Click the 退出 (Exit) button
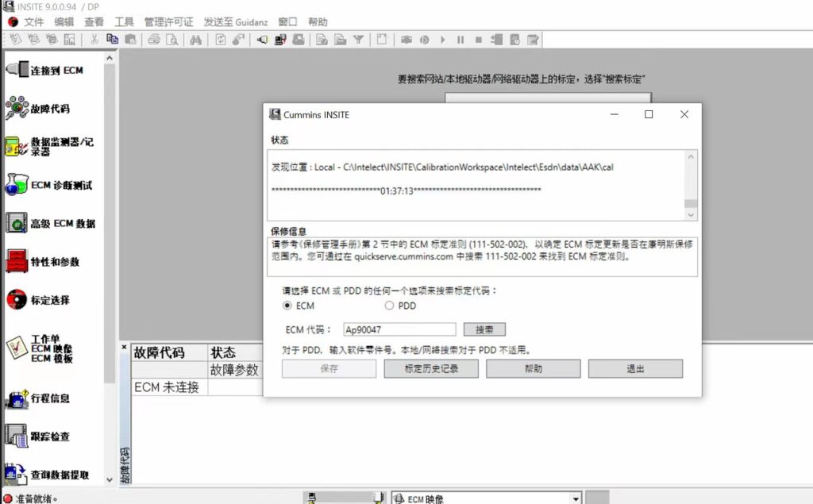Screen dimensions: 813x504 tap(635, 368)
